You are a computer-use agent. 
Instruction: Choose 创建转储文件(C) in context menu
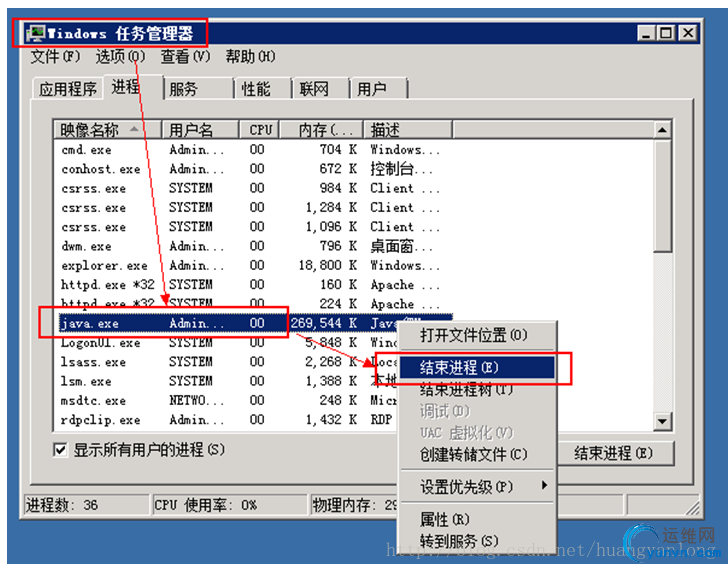coord(477,454)
